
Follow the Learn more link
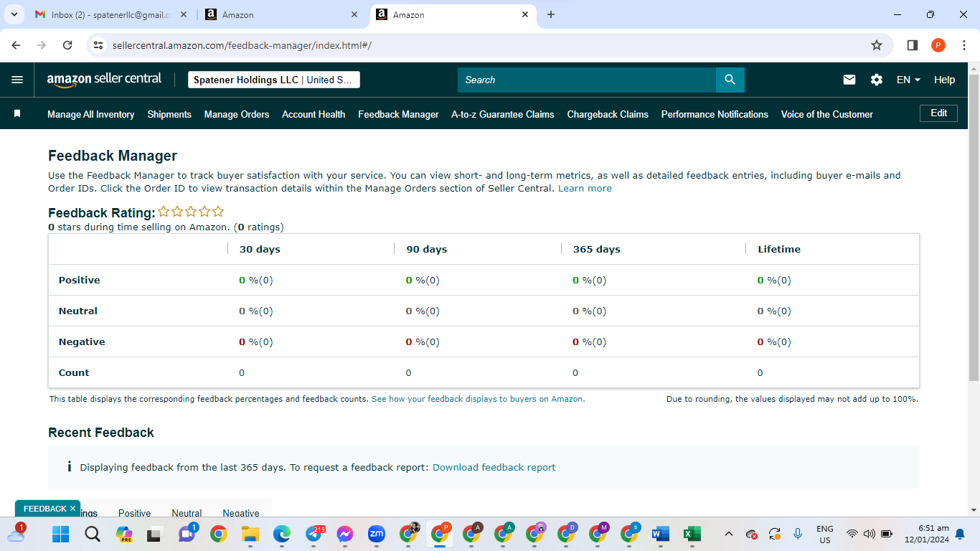(585, 189)
